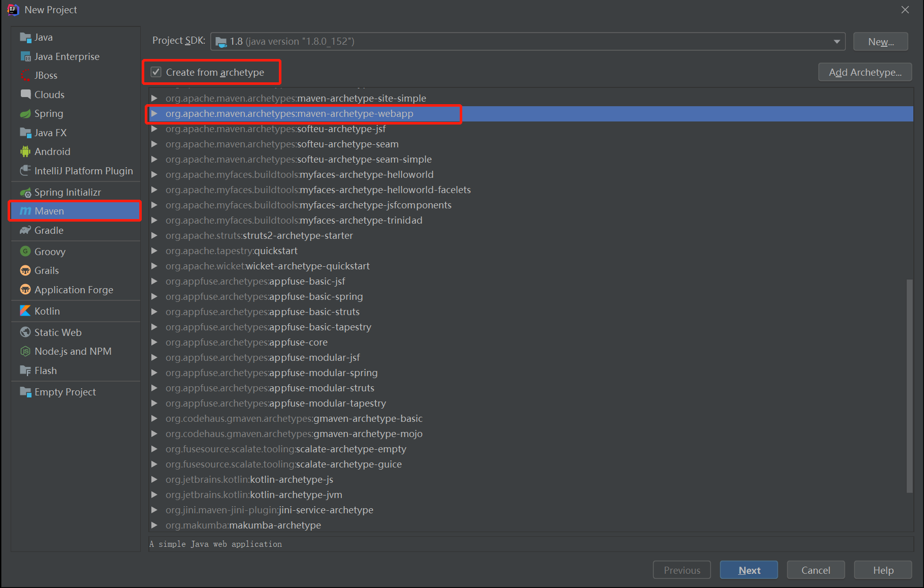
Task: Close the New Project dialog
Action: tap(905, 10)
